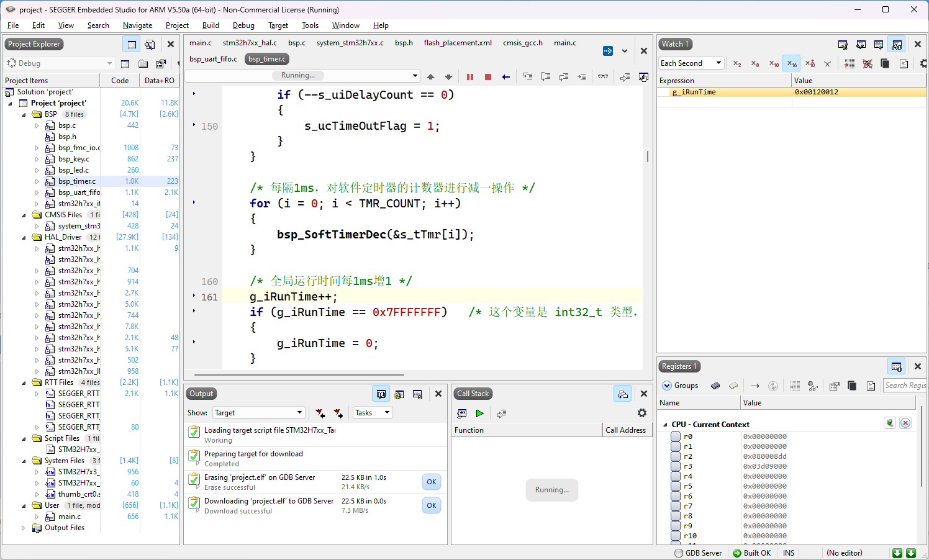Click the Data+RO column header

160,81
